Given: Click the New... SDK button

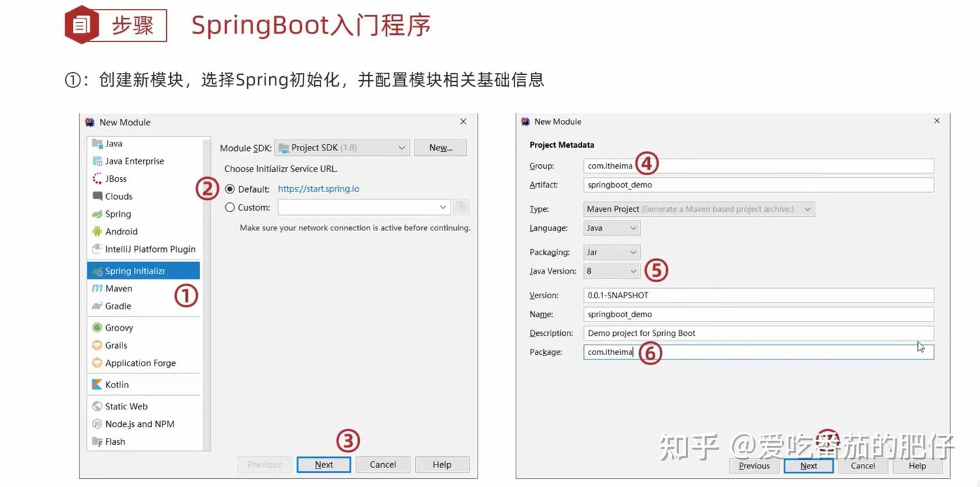Looking at the screenshot, I should click(440, 147).
